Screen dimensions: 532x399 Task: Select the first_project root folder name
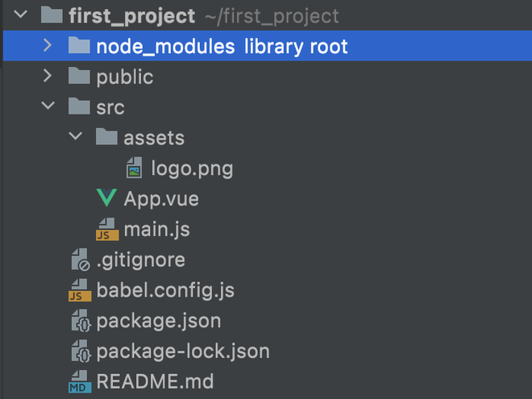(x=132, y=16)
